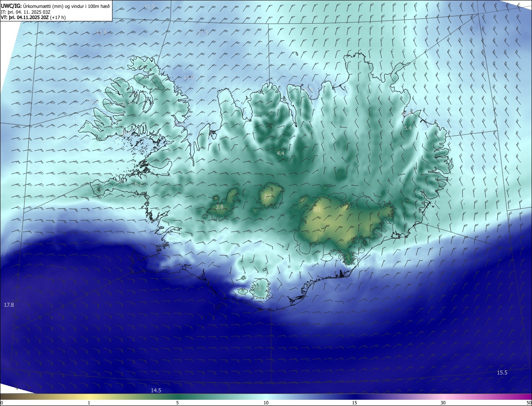The width and height of the screenshot is (532, 406).
Task: Click the '2.7' value on the central glacier
Action: click(268, 196)
